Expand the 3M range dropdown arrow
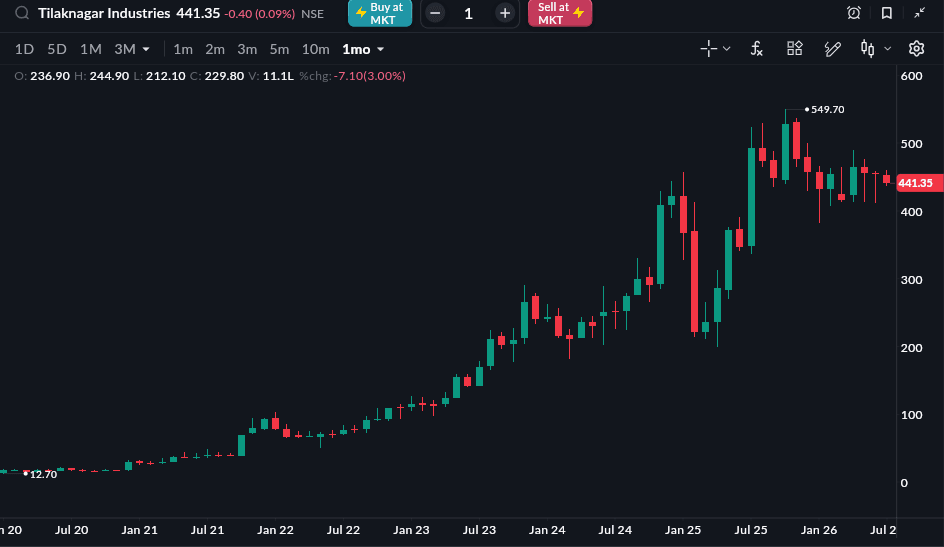944x547 pixels. 146,49
